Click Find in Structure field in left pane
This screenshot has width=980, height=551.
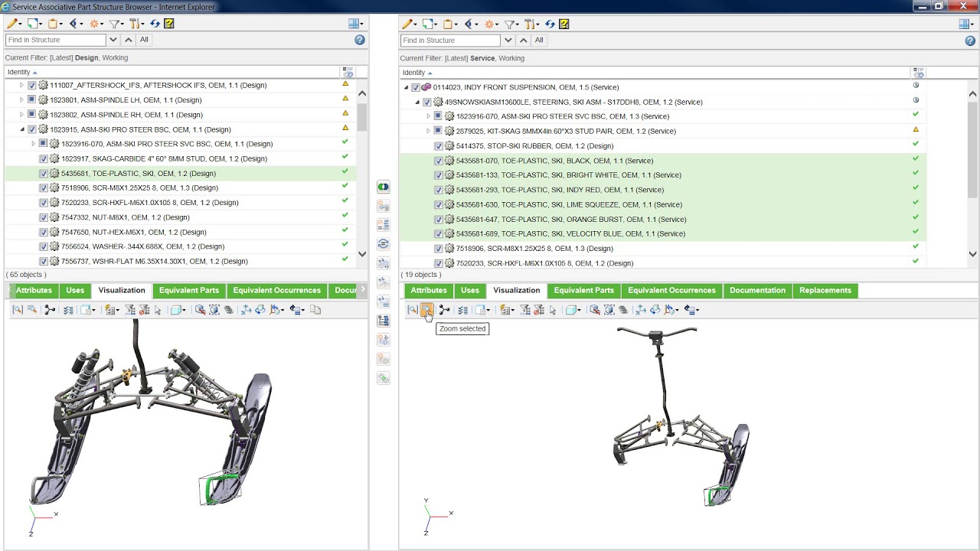56,40
